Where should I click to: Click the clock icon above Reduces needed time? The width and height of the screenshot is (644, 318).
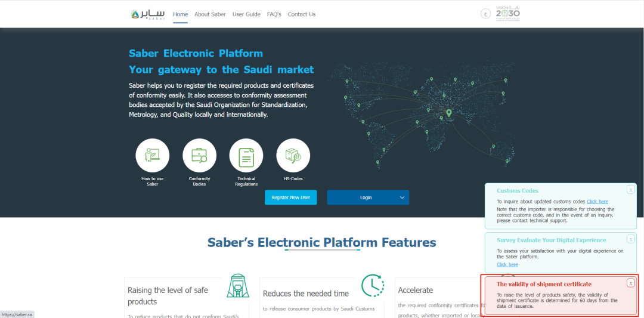coord(372,286)
